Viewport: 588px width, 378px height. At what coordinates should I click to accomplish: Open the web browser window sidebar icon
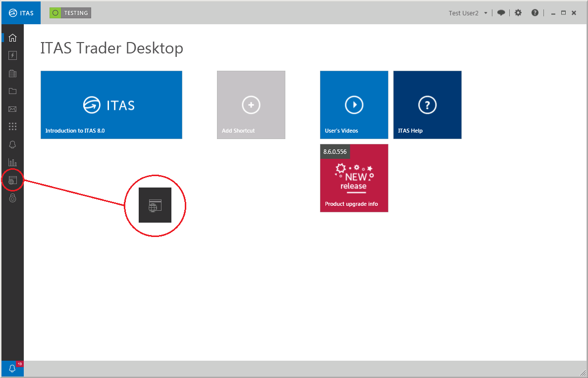[x=12, y=180]
